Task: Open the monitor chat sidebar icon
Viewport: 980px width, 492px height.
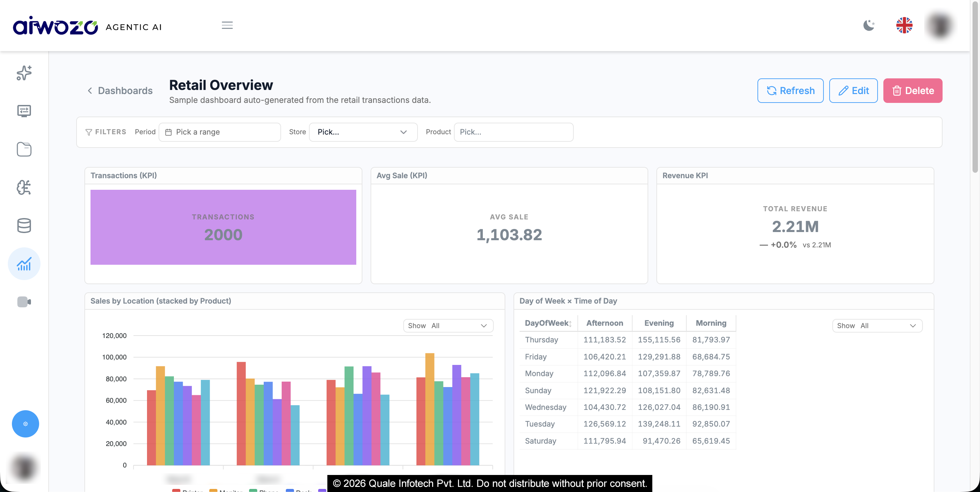Action: [24, 111]
